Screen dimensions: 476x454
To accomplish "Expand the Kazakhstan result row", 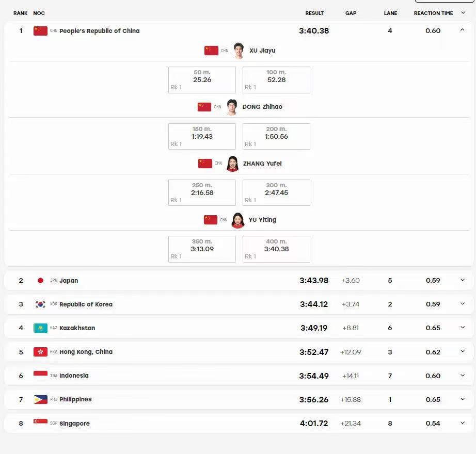I will [463, 327].
